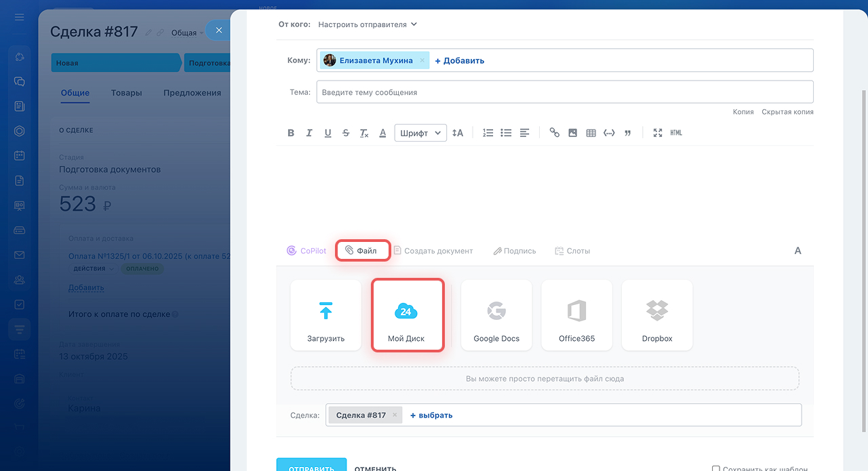Open the text color picker

coord(382,133)
